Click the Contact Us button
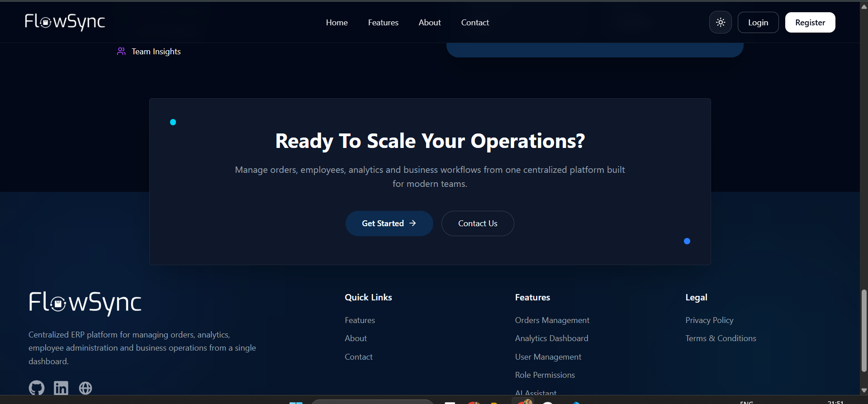Screen dimensions: 868x404 (x=478, y=223)
